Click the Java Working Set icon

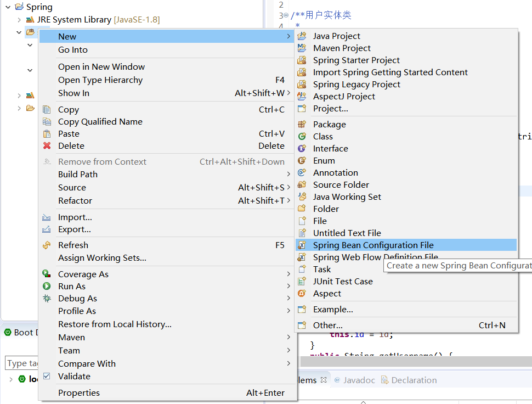[x=302, y=197]
